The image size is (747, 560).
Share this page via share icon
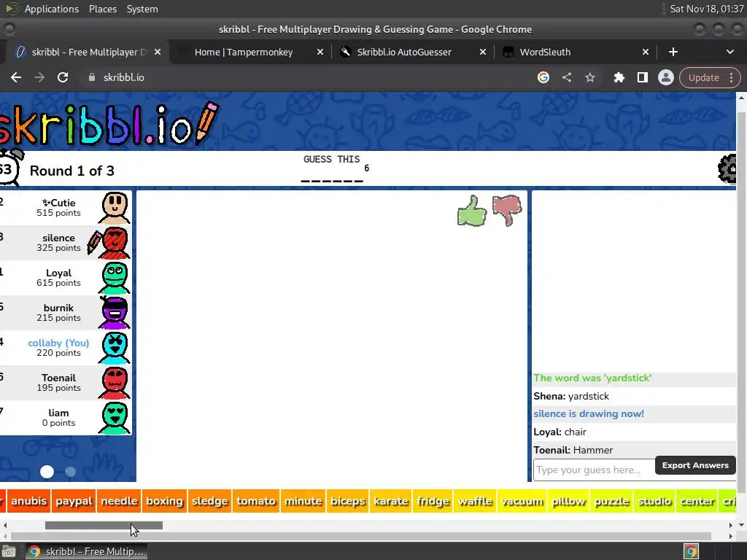[x=566, y=77]
